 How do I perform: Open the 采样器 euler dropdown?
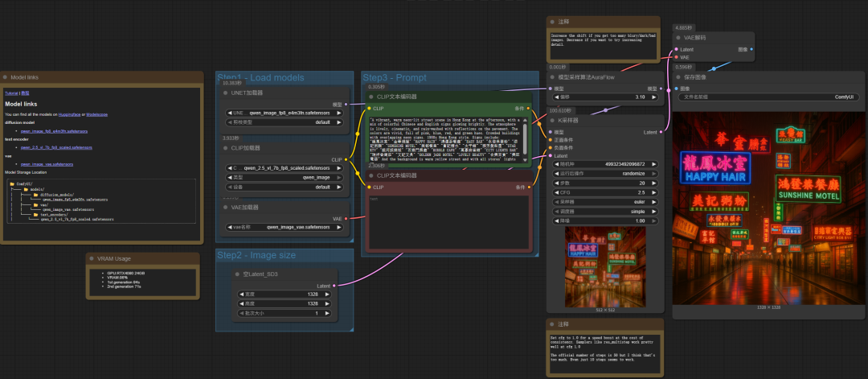[x=606, y=202]
